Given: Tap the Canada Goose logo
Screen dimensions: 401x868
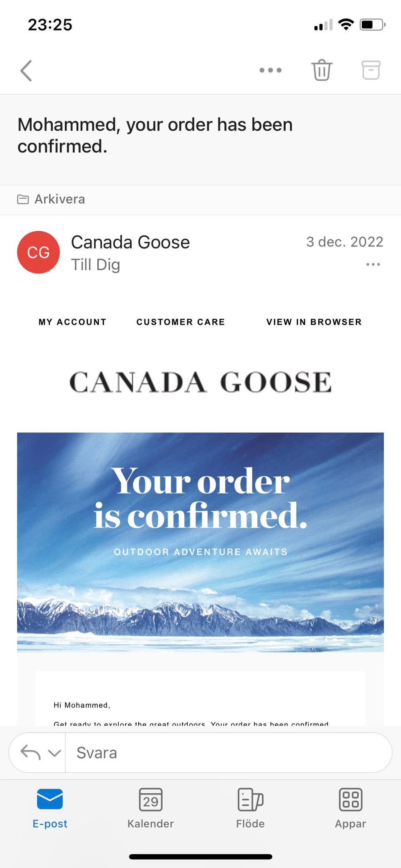Looking at the screenshot, I should click(x=200, y=382).
